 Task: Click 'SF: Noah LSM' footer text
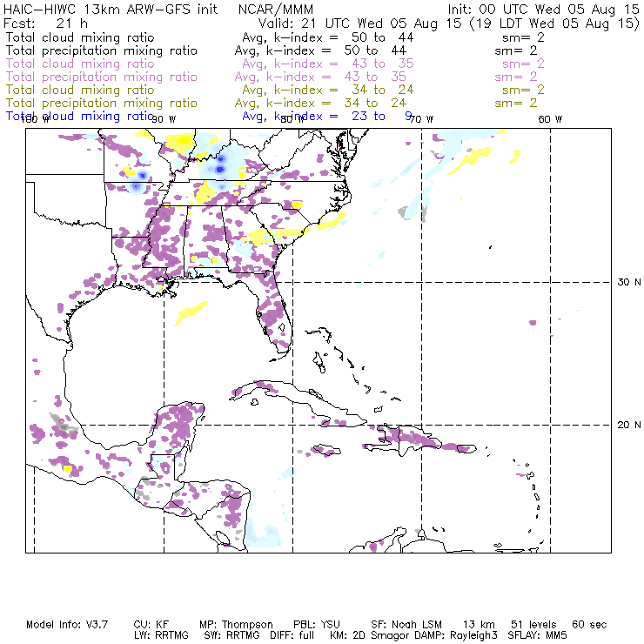pos(406,625)
